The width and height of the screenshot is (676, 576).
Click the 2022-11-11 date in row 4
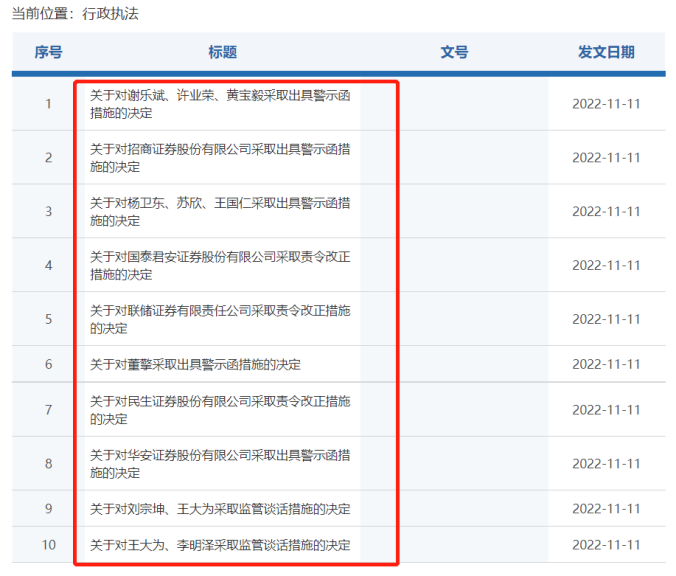pos(606,266)
